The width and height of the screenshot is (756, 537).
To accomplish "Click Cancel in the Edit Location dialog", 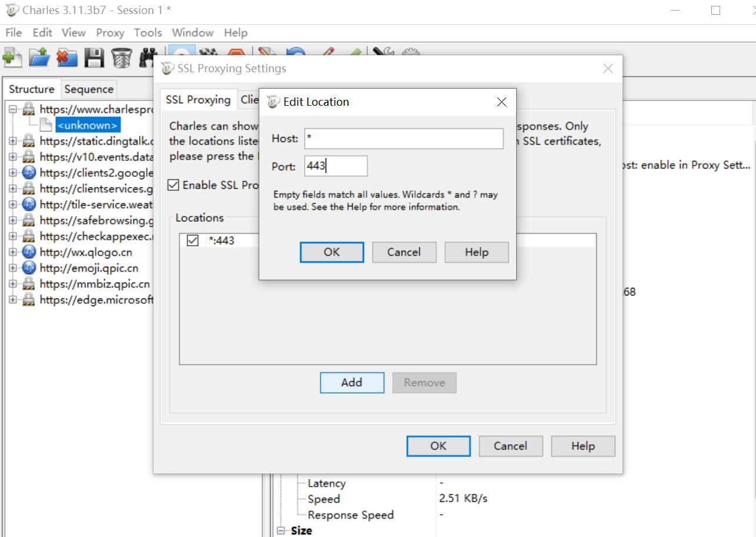I will click(x=404, y=252).
